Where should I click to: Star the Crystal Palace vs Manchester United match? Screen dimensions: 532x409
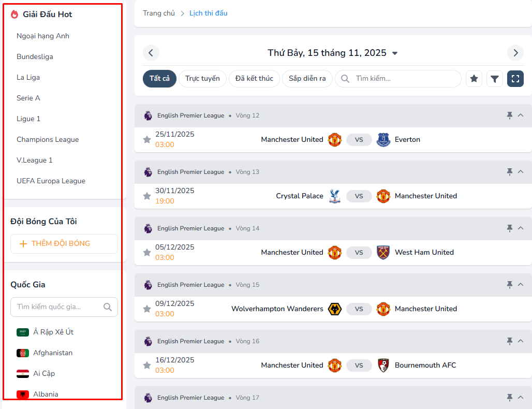[147, 196]
